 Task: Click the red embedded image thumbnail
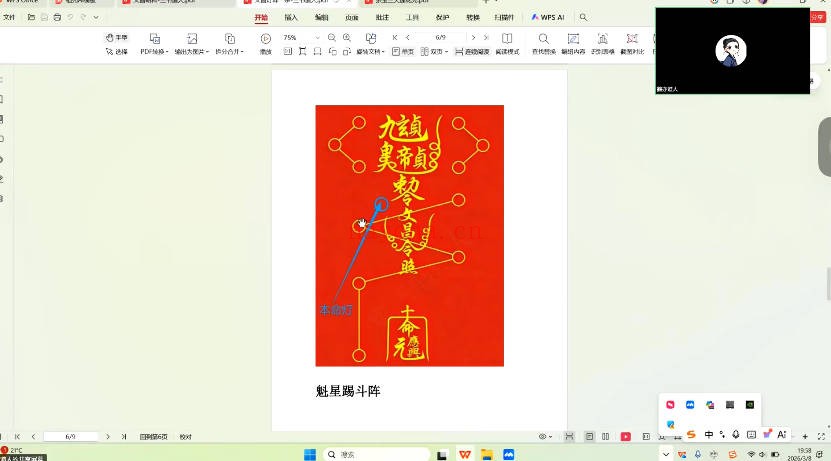pos(410,236)
